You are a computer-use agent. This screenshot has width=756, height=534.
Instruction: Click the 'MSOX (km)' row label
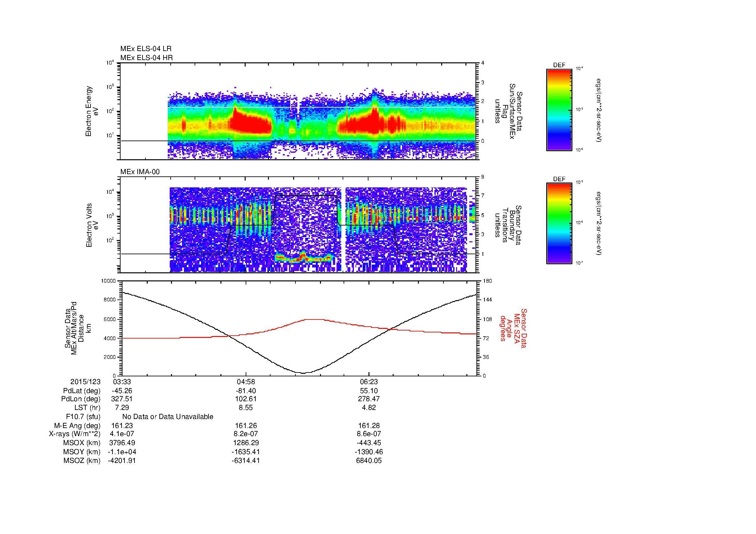[82, 443]
